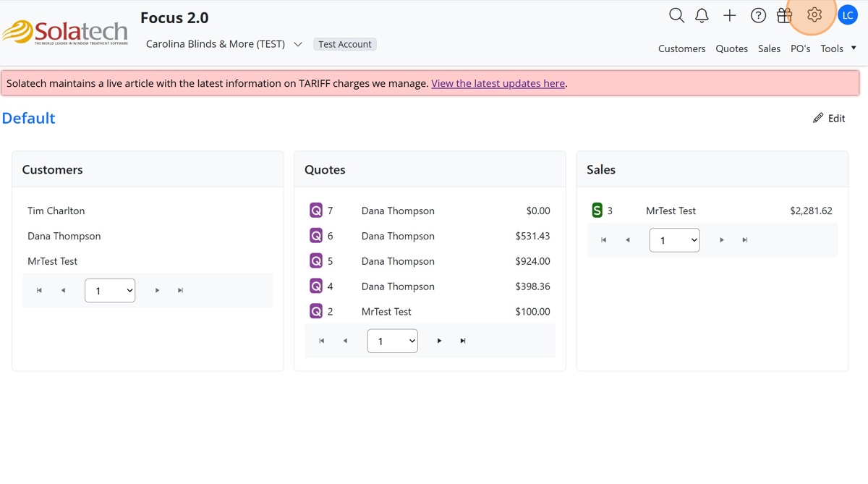Open the Sales page number dropdown
Viewport: 868px width, 484px height.
point(674,240)
